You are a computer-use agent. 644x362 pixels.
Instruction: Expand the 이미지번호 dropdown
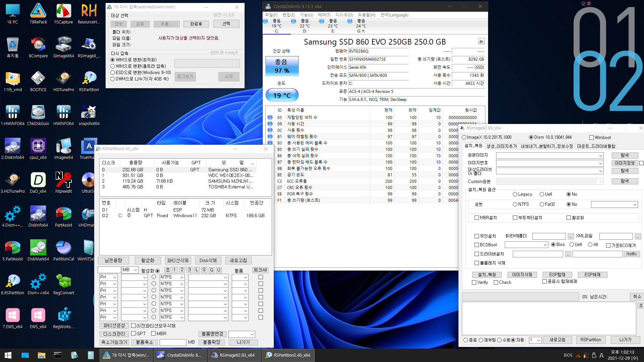pyautogui.click(x=600, y=163)
